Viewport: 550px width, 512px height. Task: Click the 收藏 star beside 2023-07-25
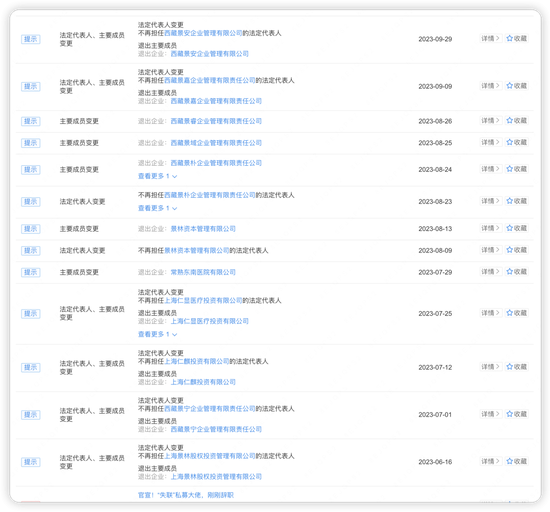tap(516, 313)
